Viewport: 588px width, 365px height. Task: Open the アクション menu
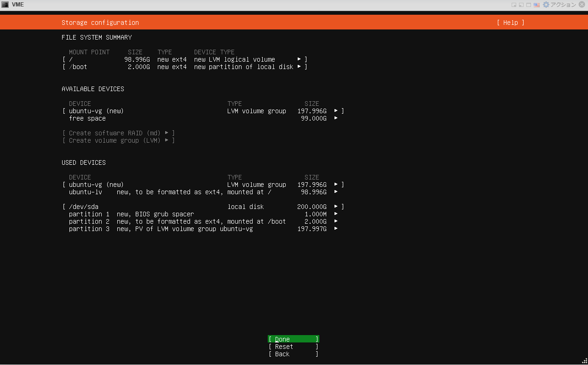(x=564, y=5)
